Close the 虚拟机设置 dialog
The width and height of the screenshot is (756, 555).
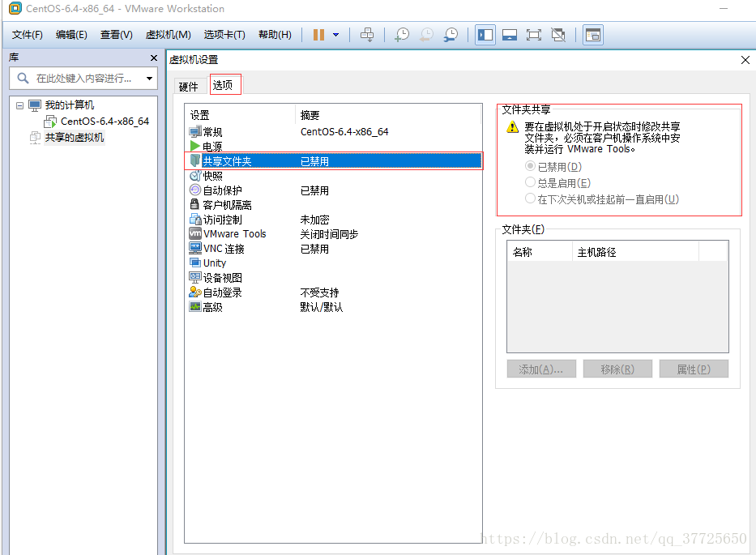point(745,60)
